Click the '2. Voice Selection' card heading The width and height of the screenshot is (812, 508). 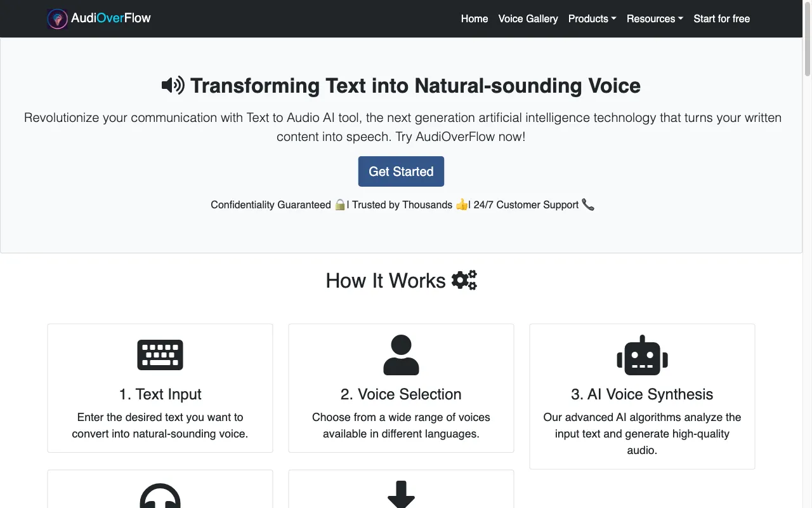401,394
